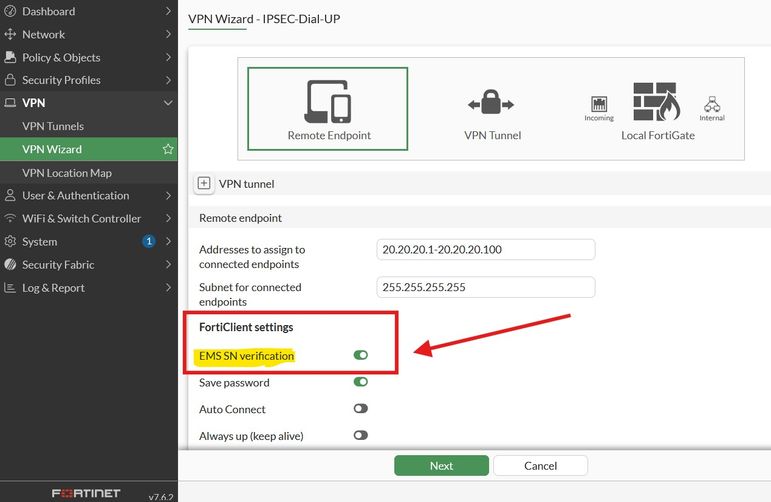Expand the Log & Report chevron
771x502 pixels.
(x=168, y=288)
